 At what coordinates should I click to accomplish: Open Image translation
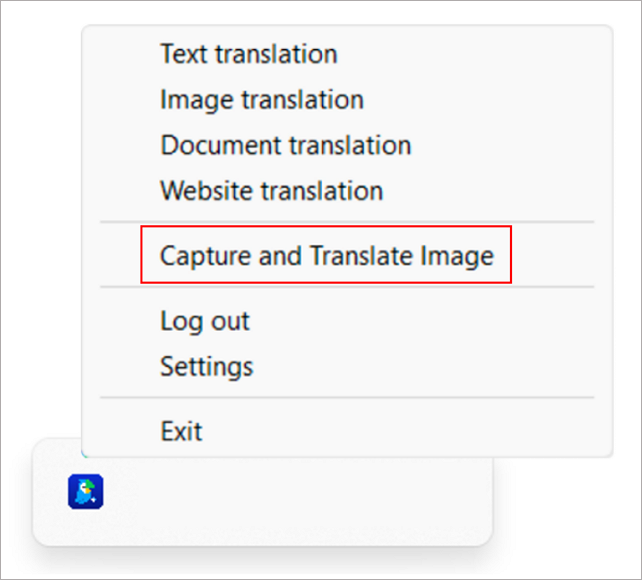tap(261, 100)
